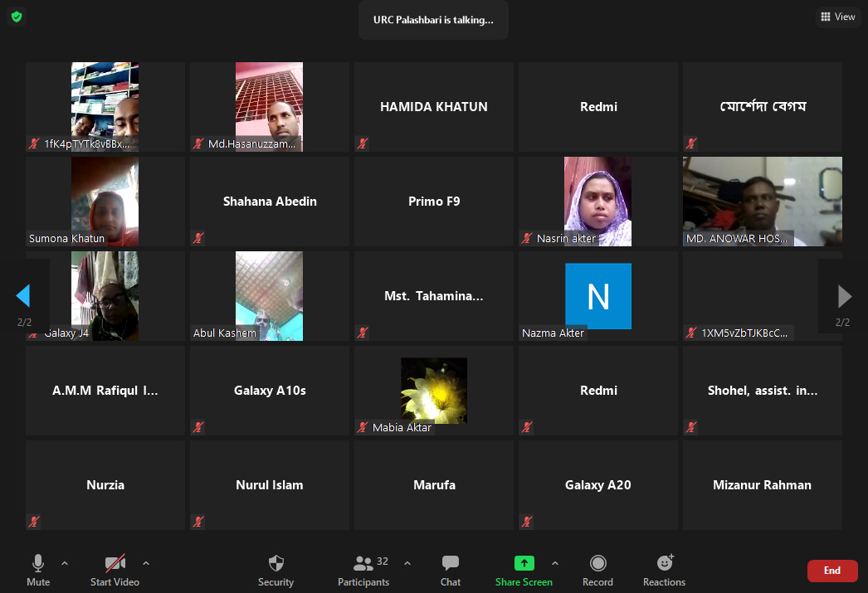Mute the microphone
The image size is (868, 593).
[x=38, y=570]
